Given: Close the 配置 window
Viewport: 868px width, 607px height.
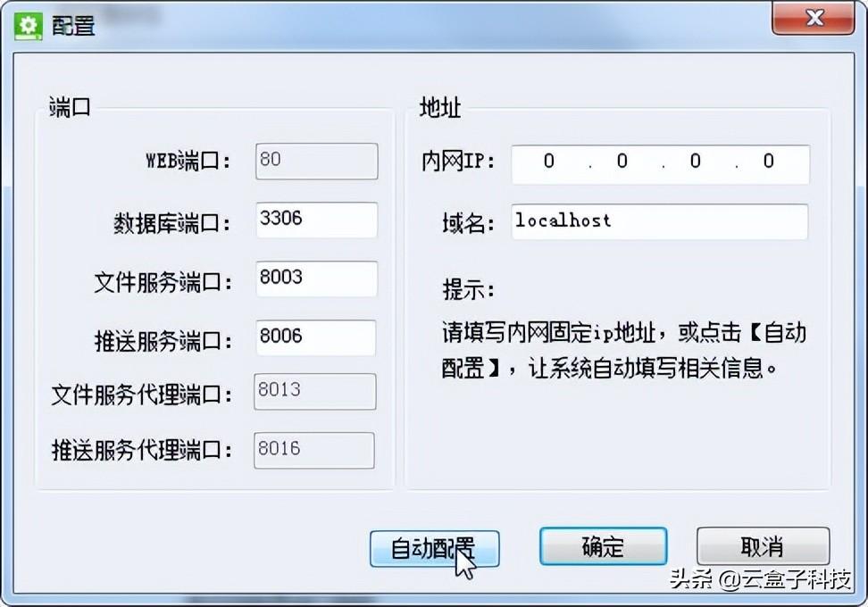Looking at the screenshot, I should click(813, 18).
